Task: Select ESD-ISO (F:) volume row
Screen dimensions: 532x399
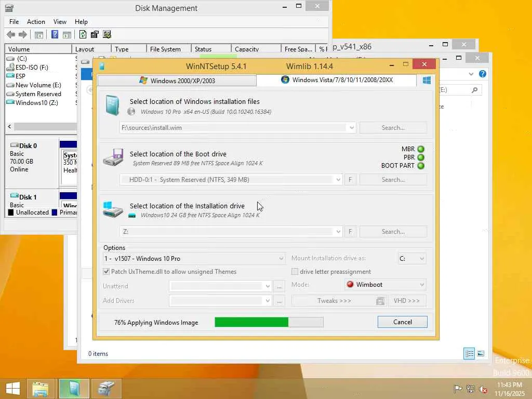Action: click(32, 68)
